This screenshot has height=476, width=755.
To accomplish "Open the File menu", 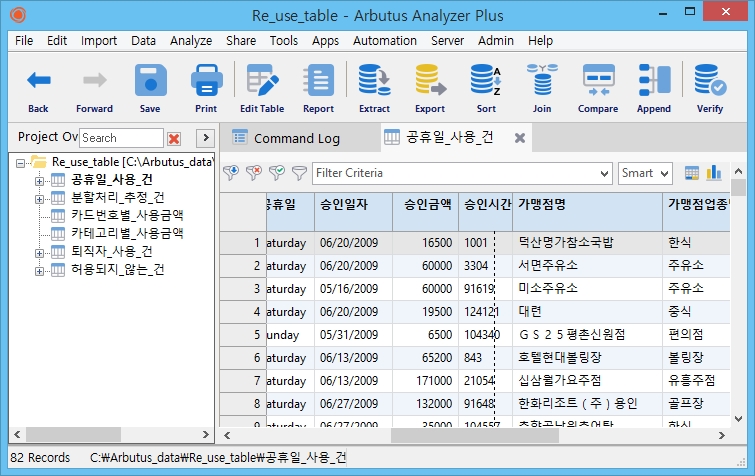I will pos(24,40).
